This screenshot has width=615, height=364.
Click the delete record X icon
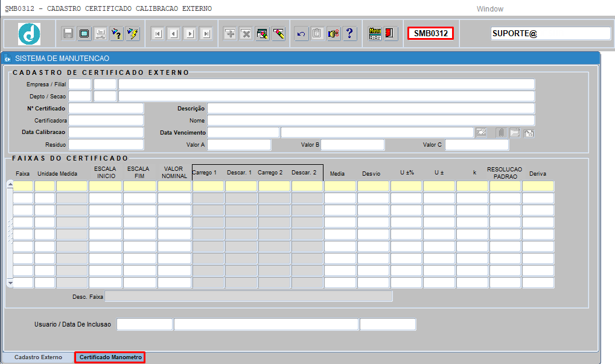246,34
